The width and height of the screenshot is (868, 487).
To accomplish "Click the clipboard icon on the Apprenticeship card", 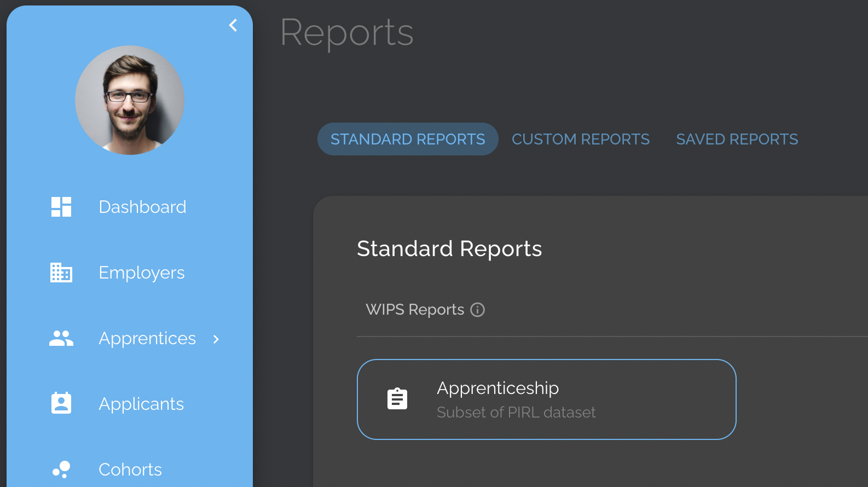I will click(x=397, y=399).
